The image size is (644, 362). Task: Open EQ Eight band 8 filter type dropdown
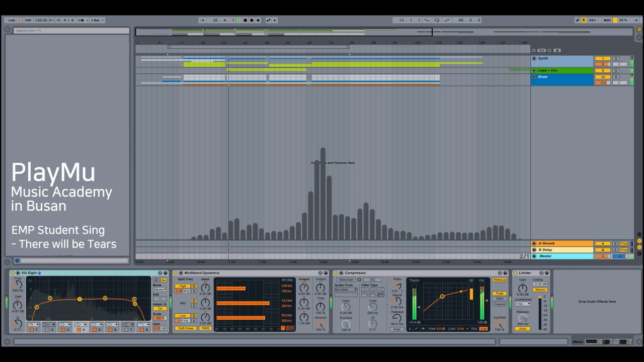point(143,324)
